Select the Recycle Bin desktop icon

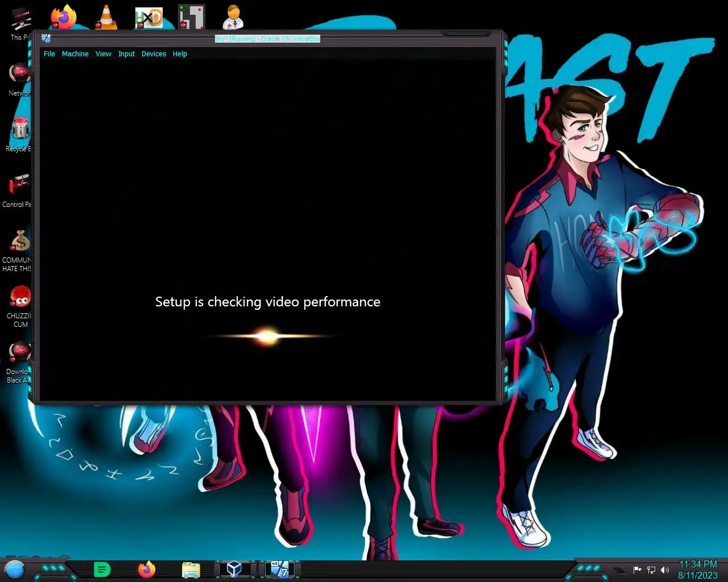(19, 134)
